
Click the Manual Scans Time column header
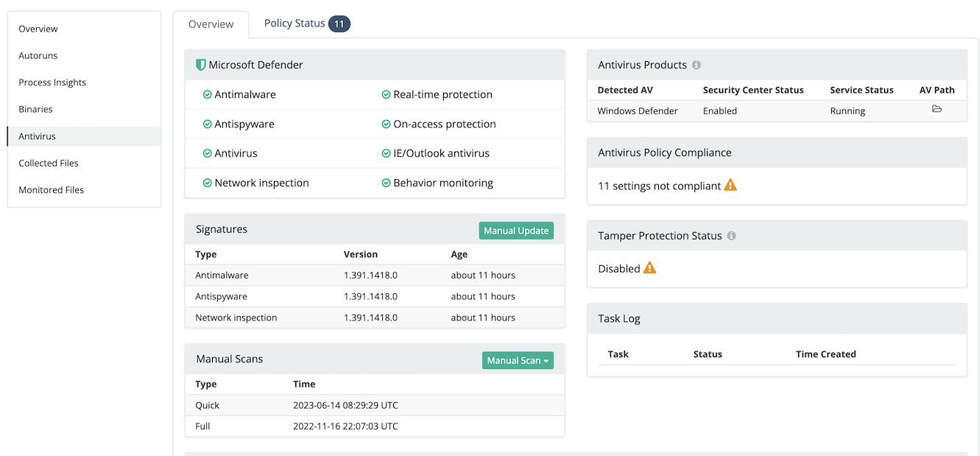(x=304, y=384)
